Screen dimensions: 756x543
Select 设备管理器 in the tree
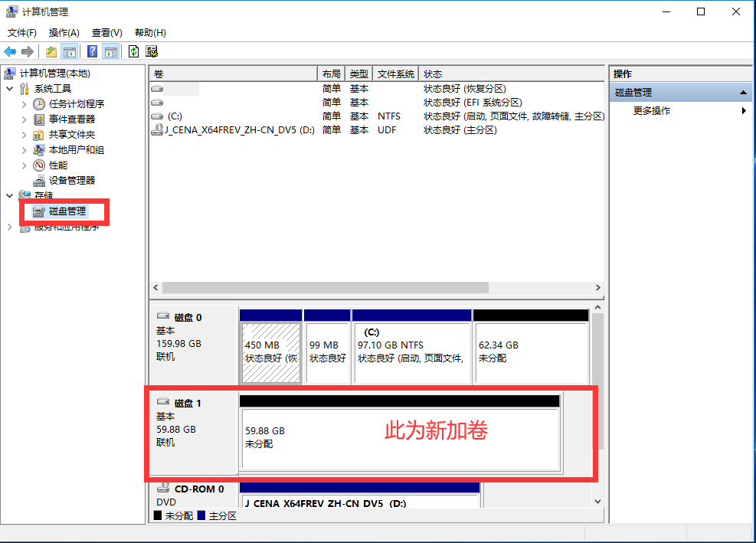click(72, 181)
